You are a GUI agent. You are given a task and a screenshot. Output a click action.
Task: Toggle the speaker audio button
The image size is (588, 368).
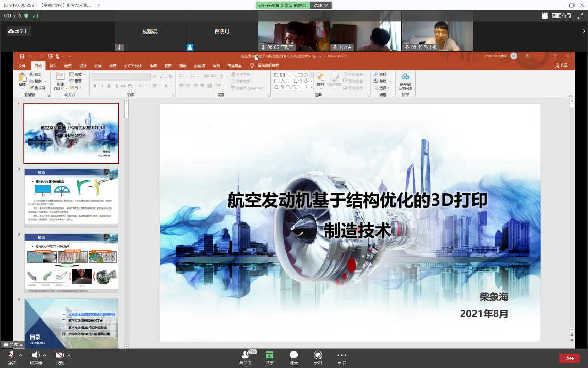[36, 355]
